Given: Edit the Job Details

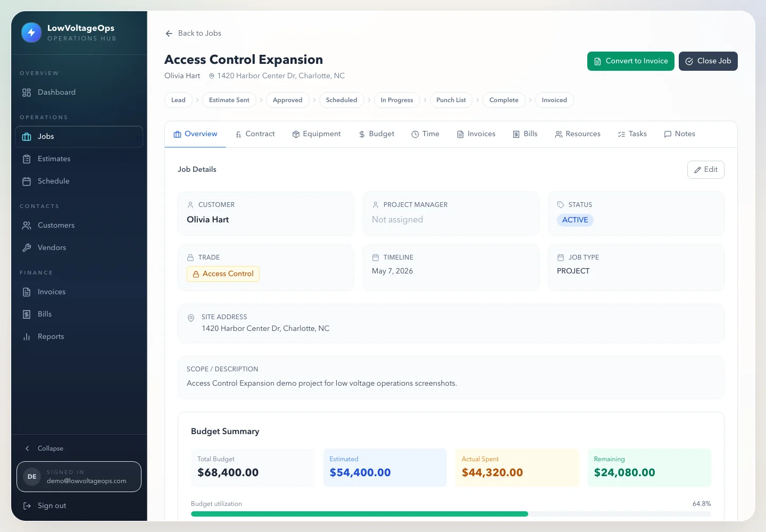Looking at the screenshot, I should (706, 170).
